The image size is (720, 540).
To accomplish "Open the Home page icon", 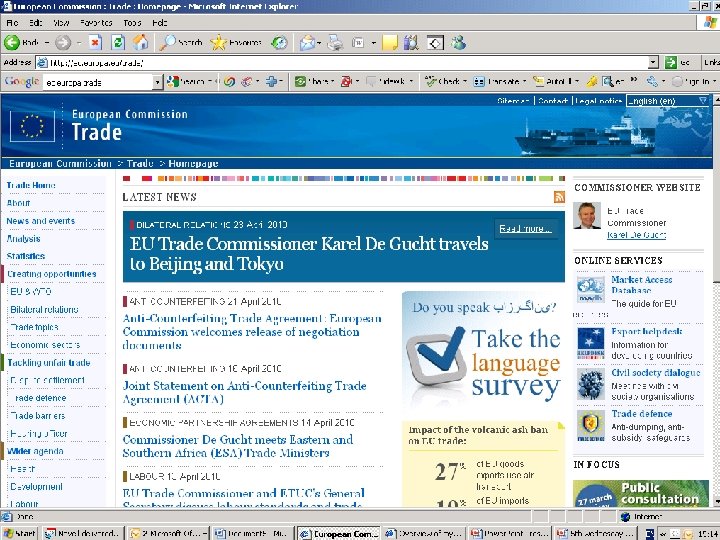I will (x=141, y=43).
